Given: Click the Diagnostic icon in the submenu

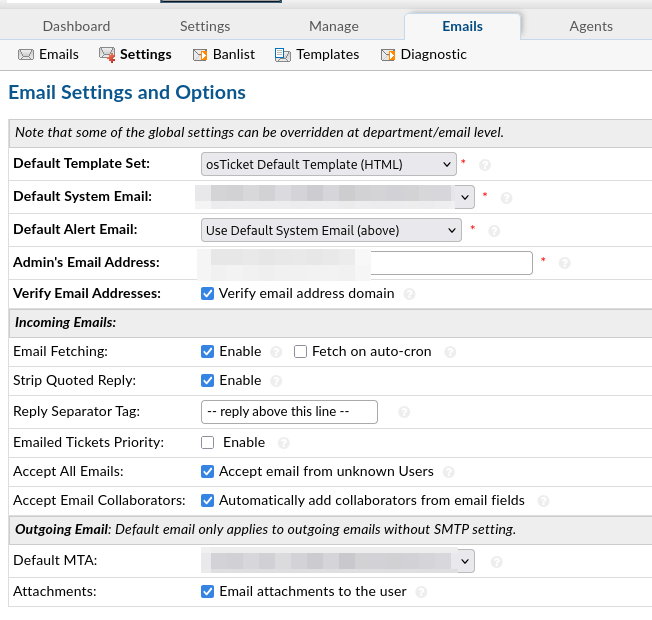Looking at the screenshot, I should [x=388, y=55].
